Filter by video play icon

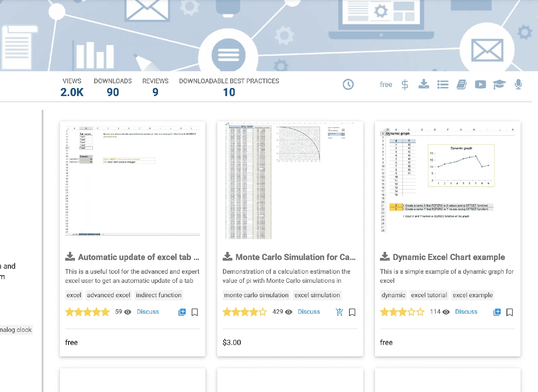(481, 85)
